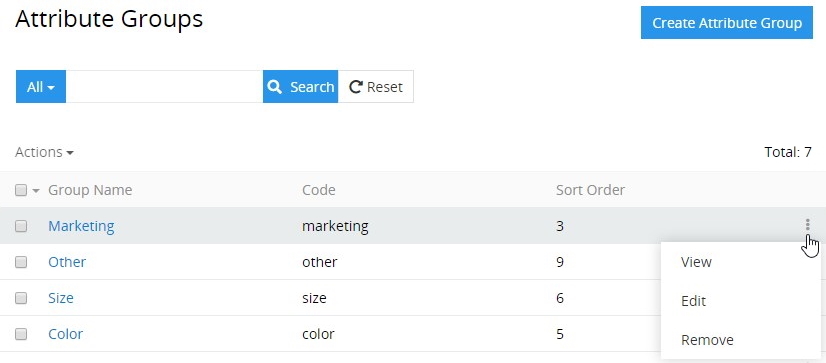
Task: Tick the Color row checkbox
Action: 21,334
